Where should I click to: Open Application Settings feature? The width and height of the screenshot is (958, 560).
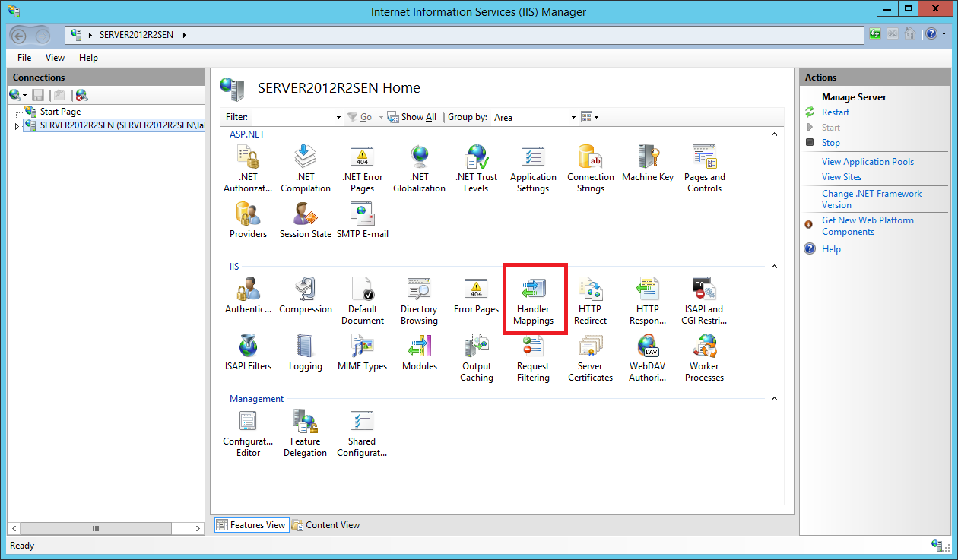(x=533, y=169)
